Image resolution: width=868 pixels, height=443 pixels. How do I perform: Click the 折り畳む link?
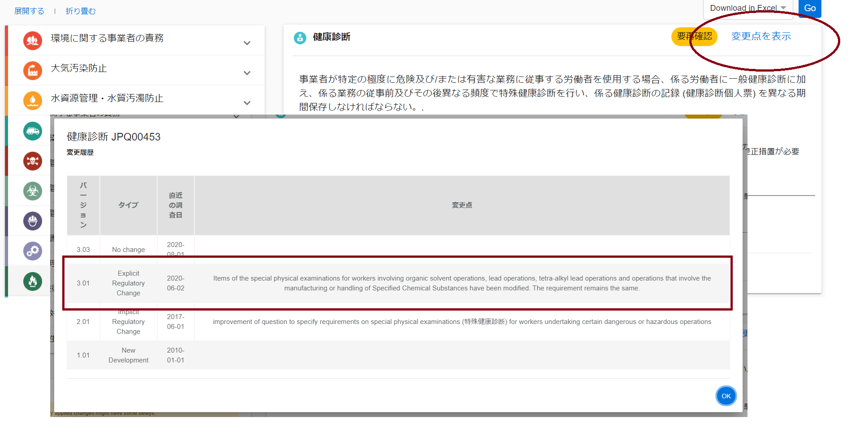pos(81,11)
